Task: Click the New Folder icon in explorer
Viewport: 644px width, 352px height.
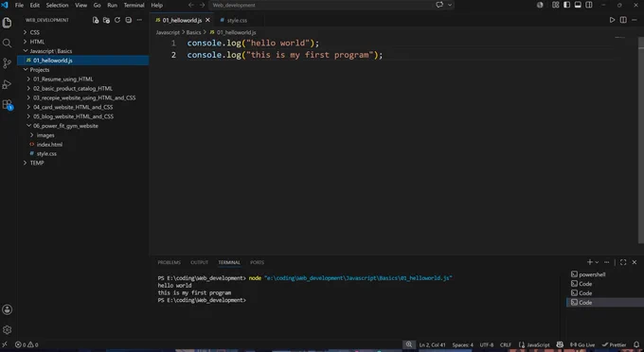Action: tap(106, 20)
